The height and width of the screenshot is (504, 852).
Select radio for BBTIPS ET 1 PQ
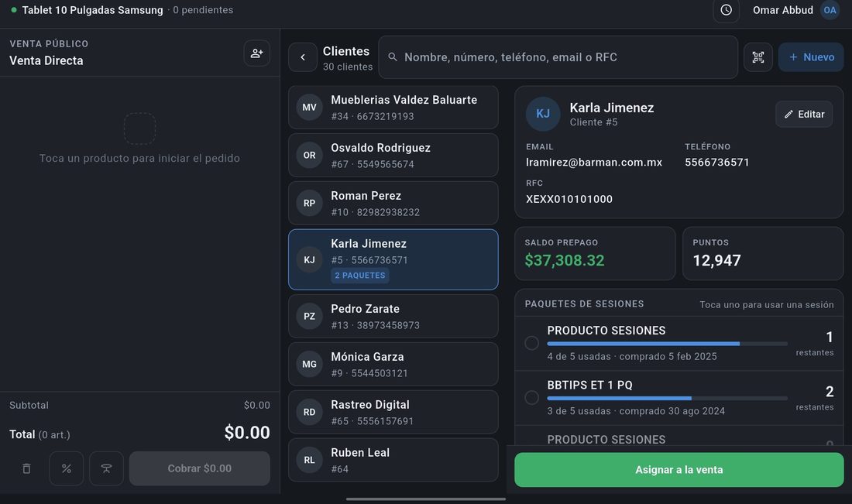click(x=531, y=398)
